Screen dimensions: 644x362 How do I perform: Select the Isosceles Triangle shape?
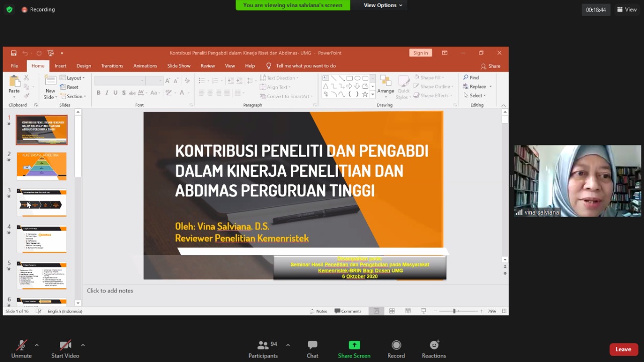tap(326, 86)
